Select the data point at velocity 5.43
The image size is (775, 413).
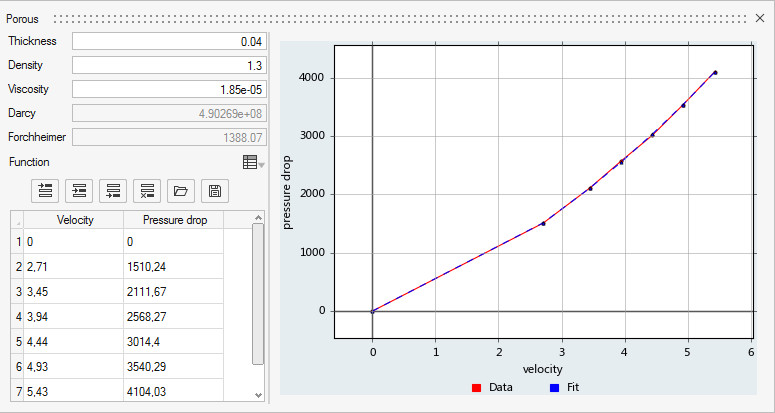[x=715, y=73]
